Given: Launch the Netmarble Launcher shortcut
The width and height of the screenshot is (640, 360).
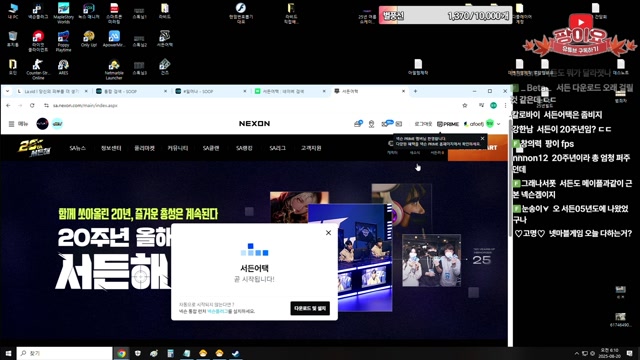Looking at the screenshot, I should click(114, 69).
